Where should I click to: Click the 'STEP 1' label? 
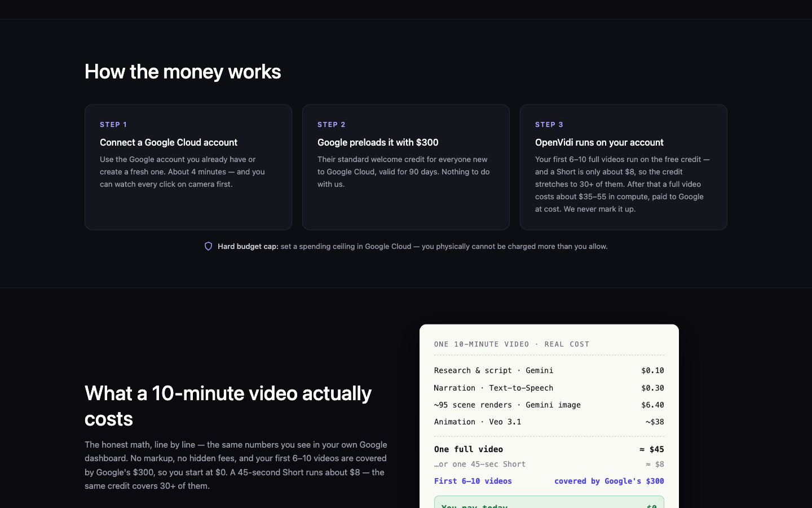(x=113, y=124)
